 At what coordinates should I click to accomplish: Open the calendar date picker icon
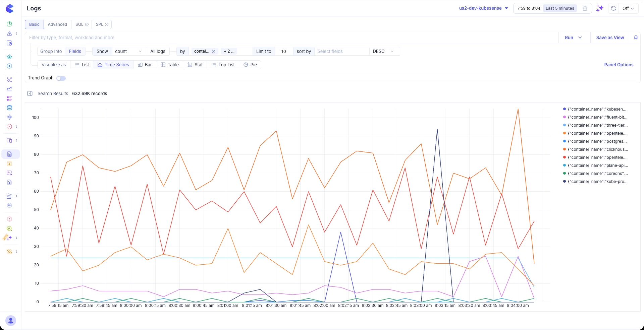point(585,8)
